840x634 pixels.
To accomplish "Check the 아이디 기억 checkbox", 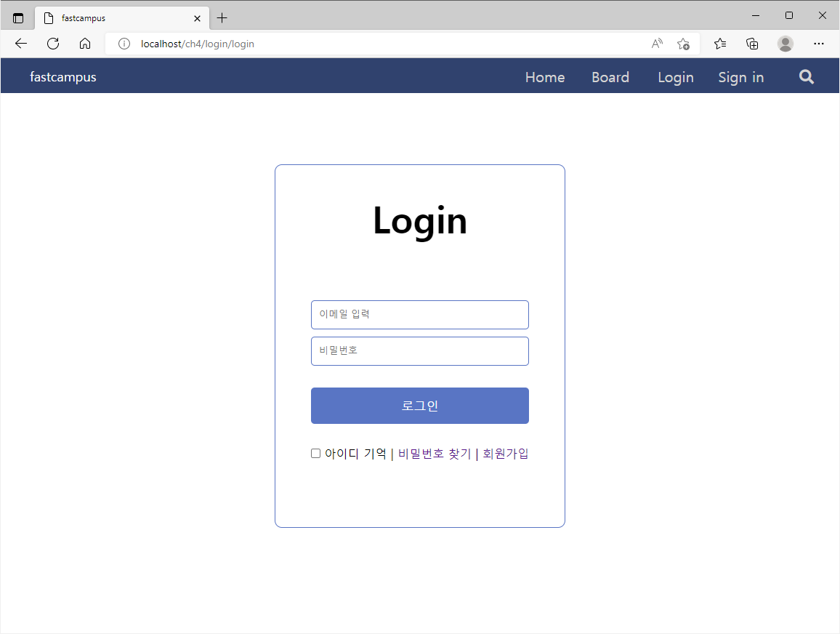I will click(315, 454).
